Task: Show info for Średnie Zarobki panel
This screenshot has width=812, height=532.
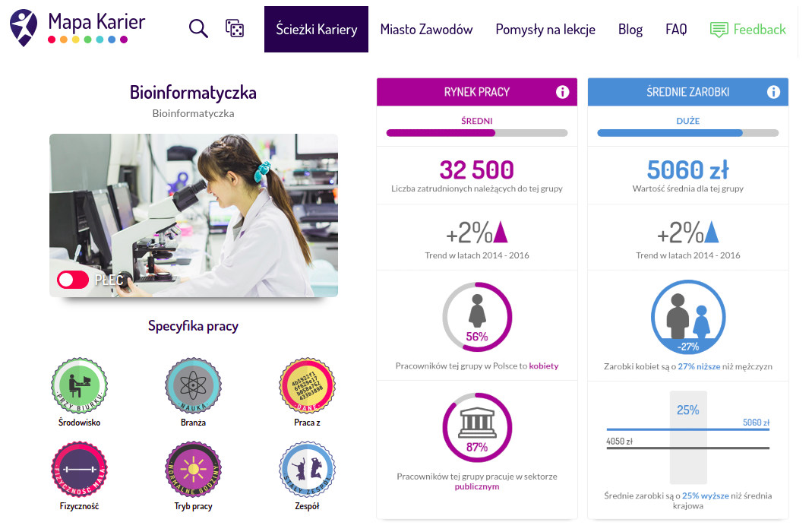Action: 773,92
